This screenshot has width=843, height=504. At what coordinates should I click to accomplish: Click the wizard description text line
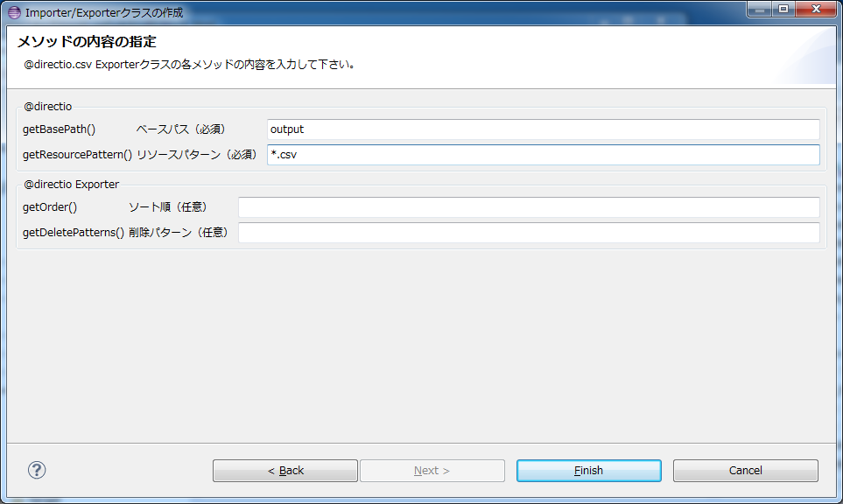pyautogui.click(x=189, y=65)
